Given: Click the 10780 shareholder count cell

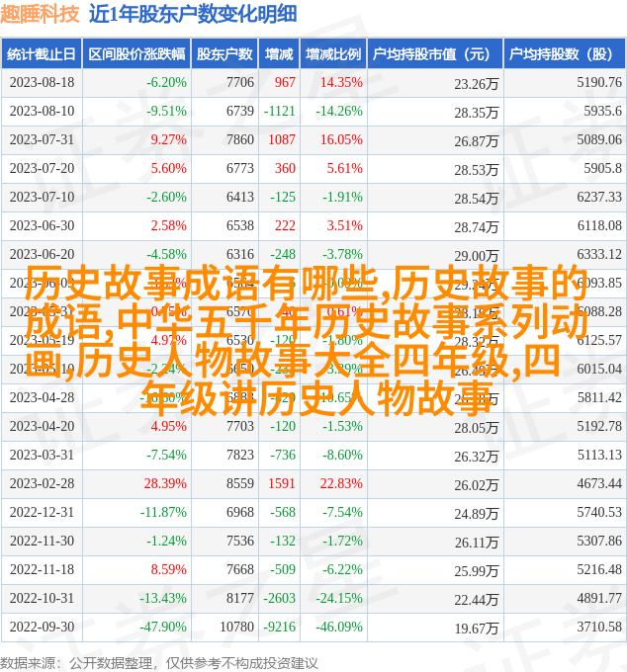Looking at the screenshot, I should [236, 628].
